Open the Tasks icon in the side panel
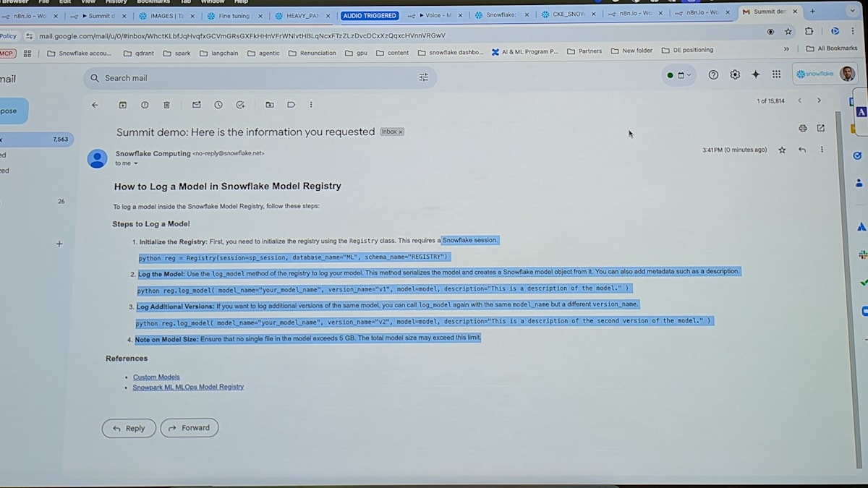 click(x=858, y=155)
